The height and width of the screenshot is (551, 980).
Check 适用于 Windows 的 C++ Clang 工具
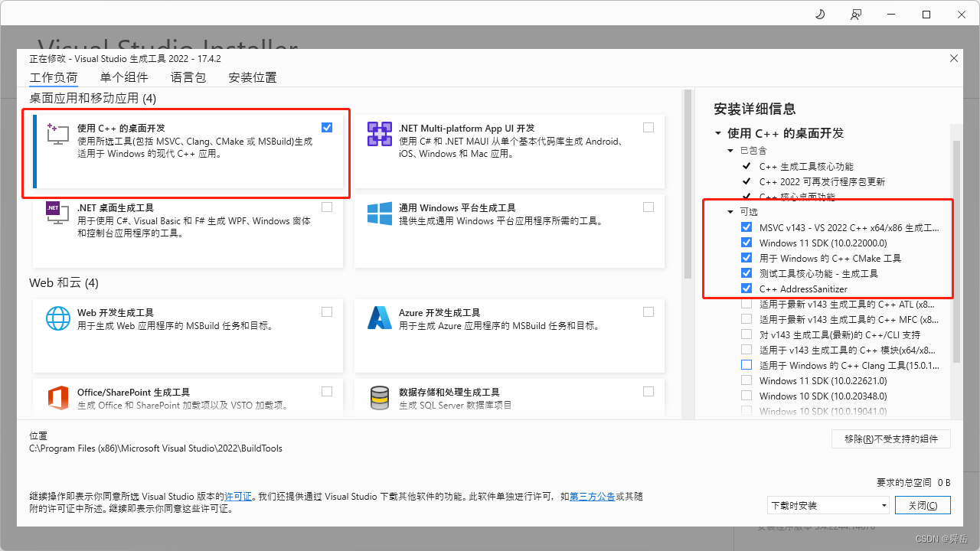pyautogui.click(x=746, y=365)
